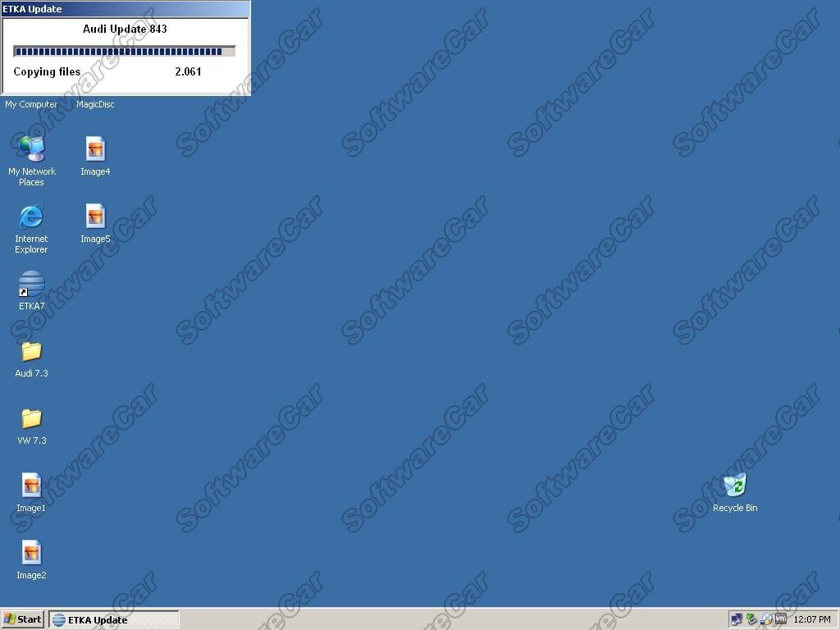Select the Image4 disc image file
Screen dimensions: 840x630
pyautogui.click(x=95, y=156)
